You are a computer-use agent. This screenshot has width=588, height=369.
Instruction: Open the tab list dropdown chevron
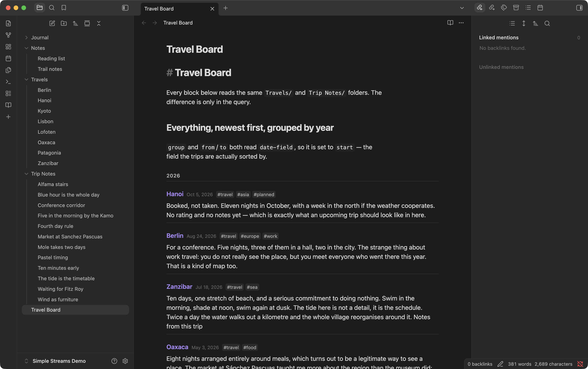tap(462, 8)
